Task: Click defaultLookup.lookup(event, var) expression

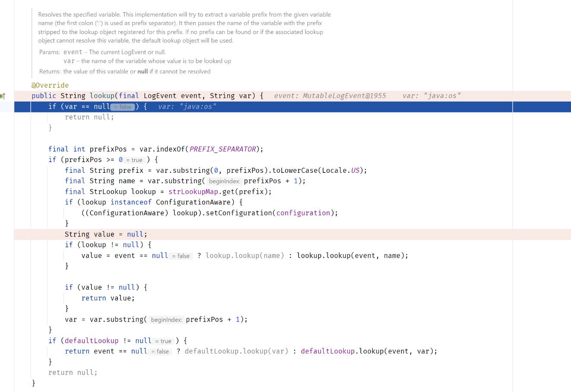Action: coord(367,351)
